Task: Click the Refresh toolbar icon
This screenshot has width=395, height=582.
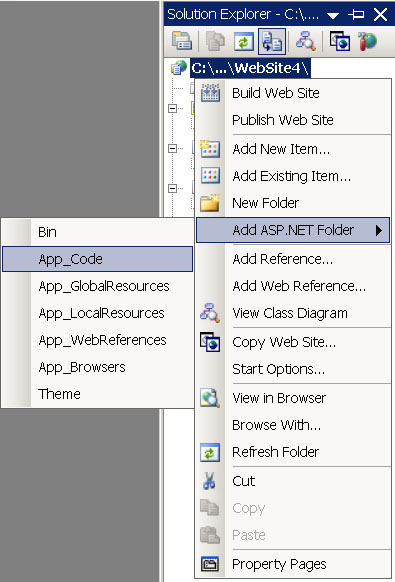Action: tap(244, 41)
